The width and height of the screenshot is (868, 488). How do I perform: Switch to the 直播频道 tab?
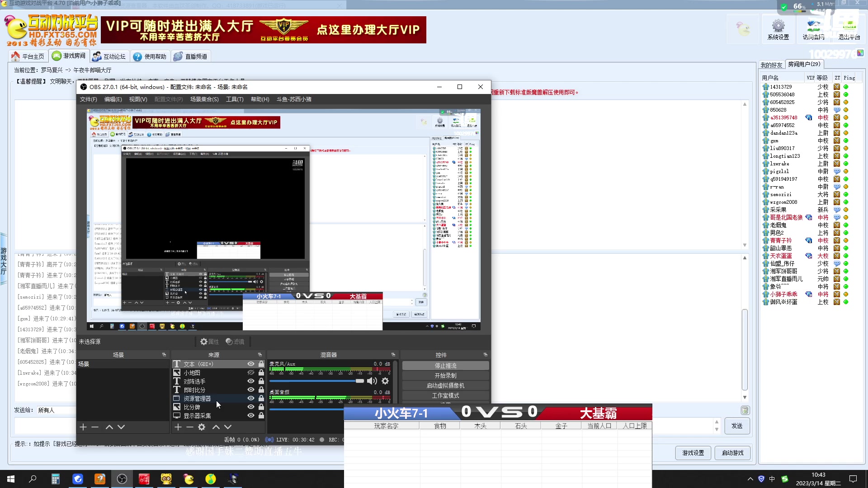click(x=191, y=56)
